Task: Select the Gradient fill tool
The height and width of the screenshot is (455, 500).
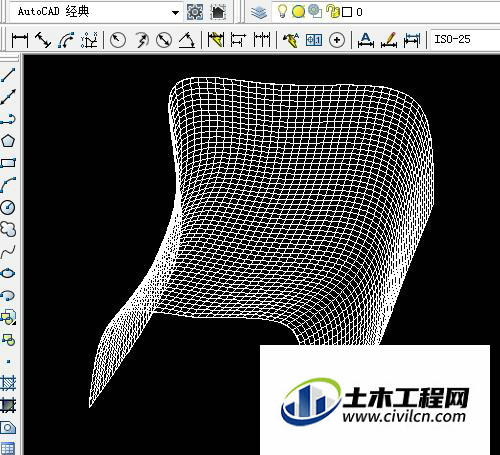Action: coord(8,405)
